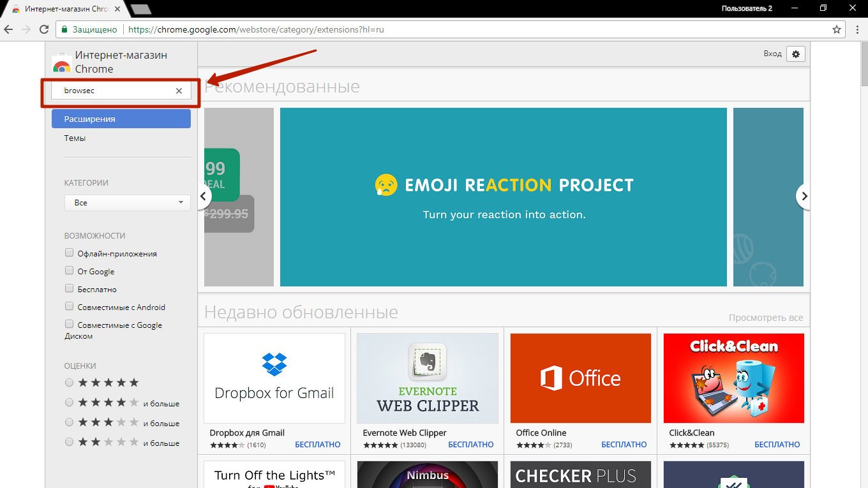Click the Chrome Web Store logo
The width and height of the screenshot is (868, 488).
click(61, 64)
